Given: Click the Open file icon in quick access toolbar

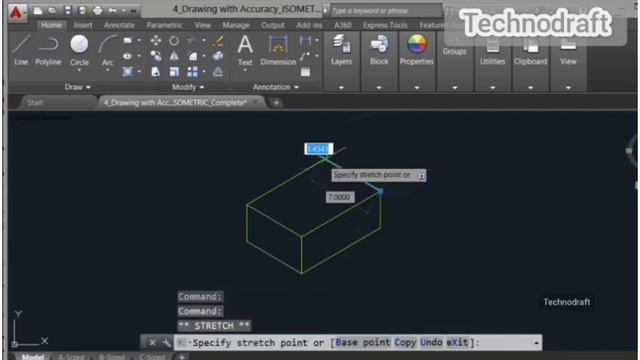Looking at the screenshot, I should click(x=52, y=11).
